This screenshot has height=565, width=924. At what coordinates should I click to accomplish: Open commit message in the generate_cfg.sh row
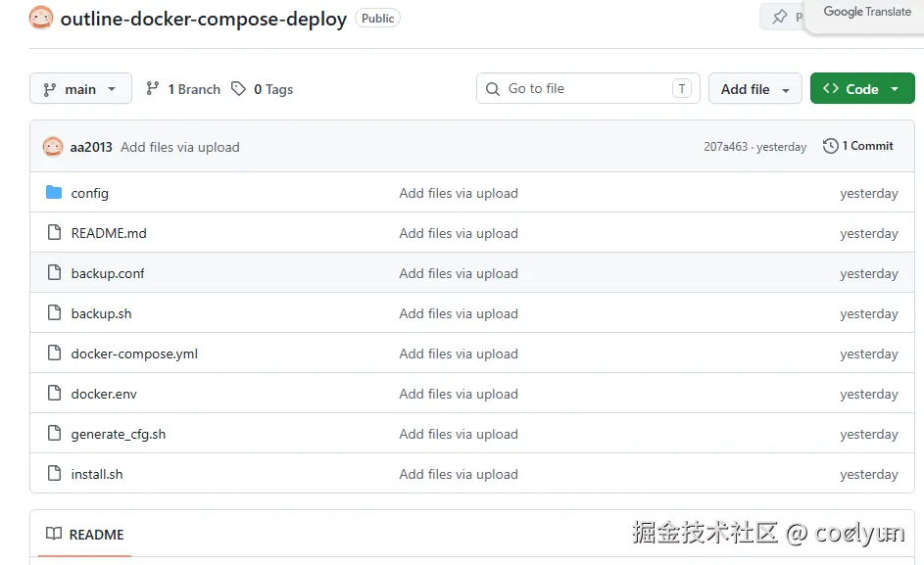click(459, 434)
